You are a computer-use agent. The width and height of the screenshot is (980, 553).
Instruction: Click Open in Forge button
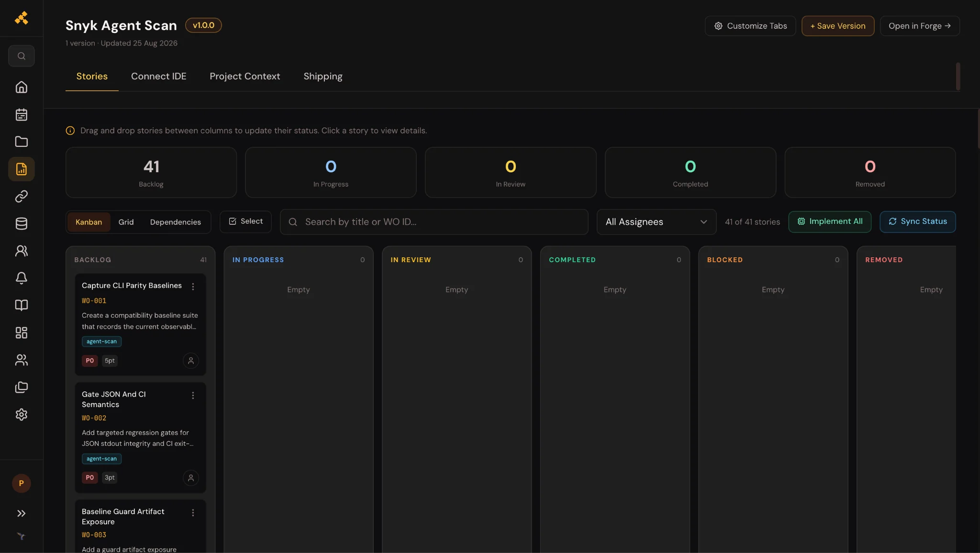(x=920, y=26)
